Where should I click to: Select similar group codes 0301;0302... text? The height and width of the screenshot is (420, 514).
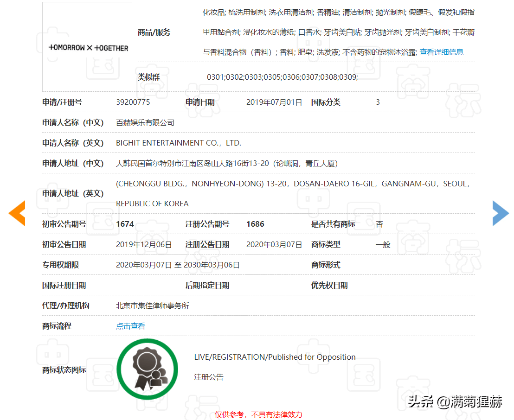(282, 77)
